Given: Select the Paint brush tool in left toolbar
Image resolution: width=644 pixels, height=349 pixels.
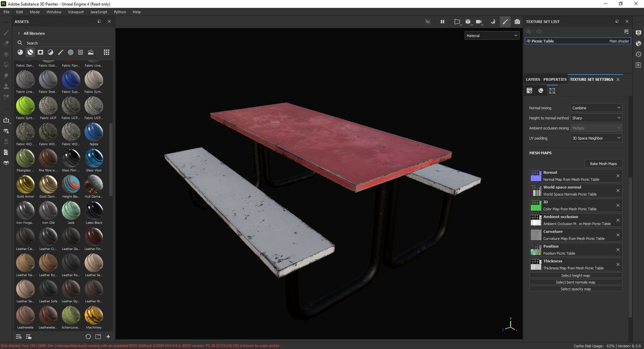Looking at the screenshot, I should pyautogui.click(x=6, y=33).
